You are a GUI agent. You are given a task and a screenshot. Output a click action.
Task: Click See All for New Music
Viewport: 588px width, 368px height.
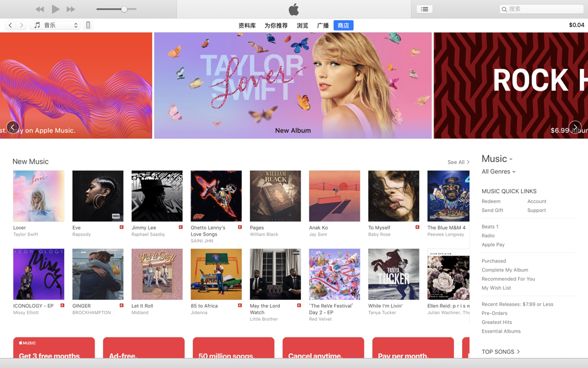pos(458,163)
